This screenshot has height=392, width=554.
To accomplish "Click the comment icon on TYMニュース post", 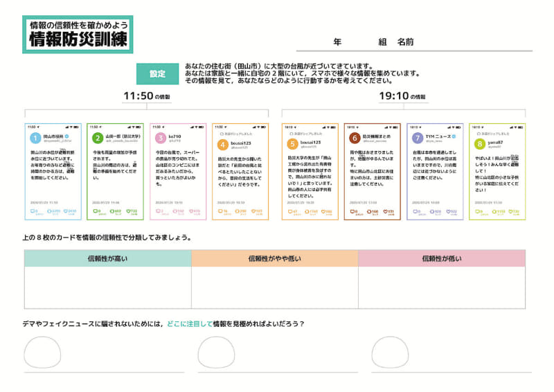I will click(x=415, y=211).
